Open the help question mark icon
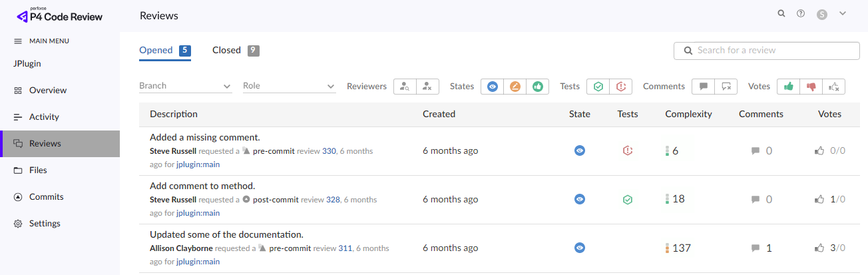 801,13
